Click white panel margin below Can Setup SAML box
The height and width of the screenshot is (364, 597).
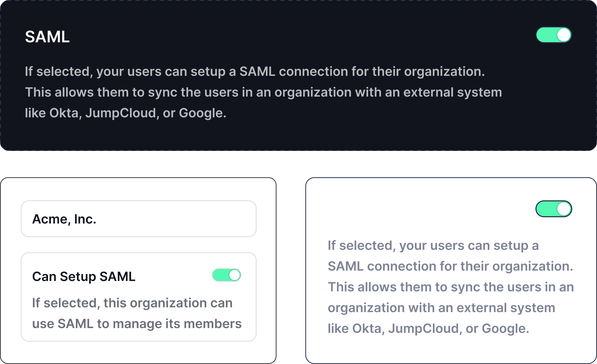point(139,352)
